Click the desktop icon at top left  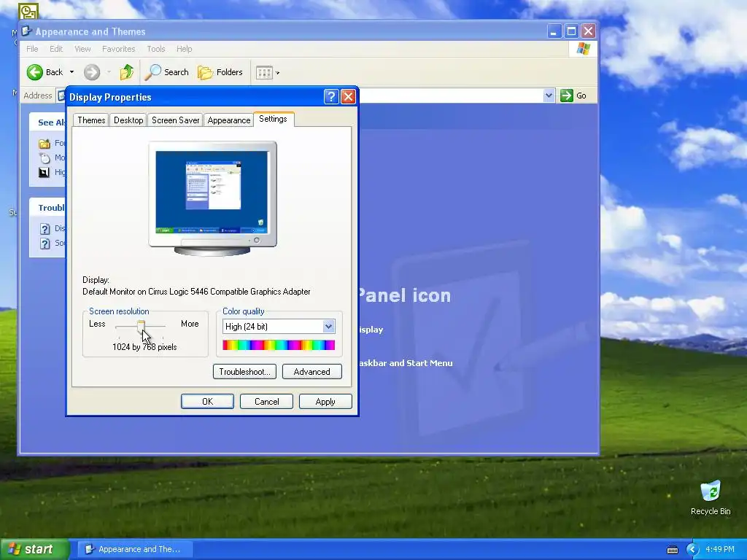(28, 10)
